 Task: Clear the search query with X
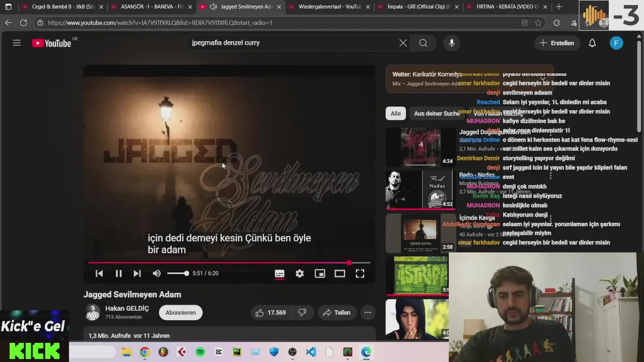[x=403, y=43]
